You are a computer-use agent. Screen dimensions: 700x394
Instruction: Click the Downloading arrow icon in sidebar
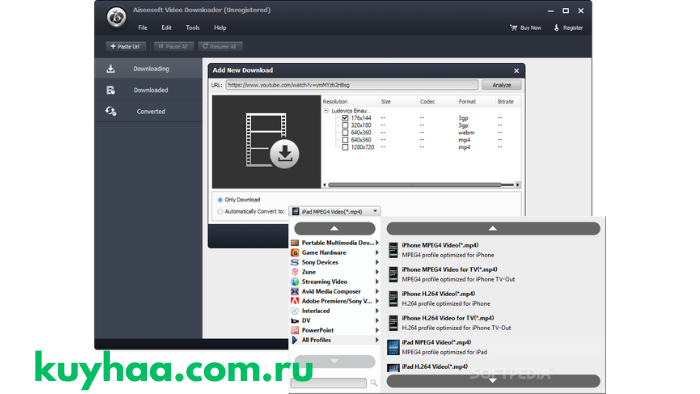111,69
